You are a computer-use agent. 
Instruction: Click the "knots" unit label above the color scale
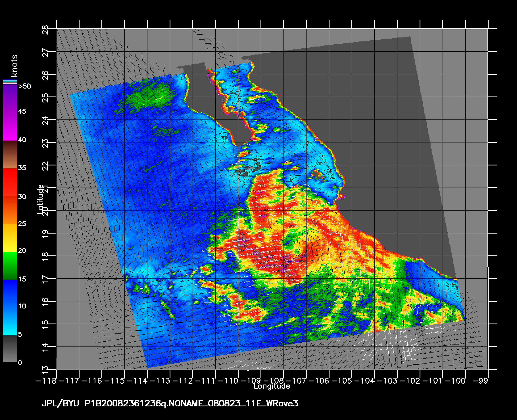(x=14, y=66)
